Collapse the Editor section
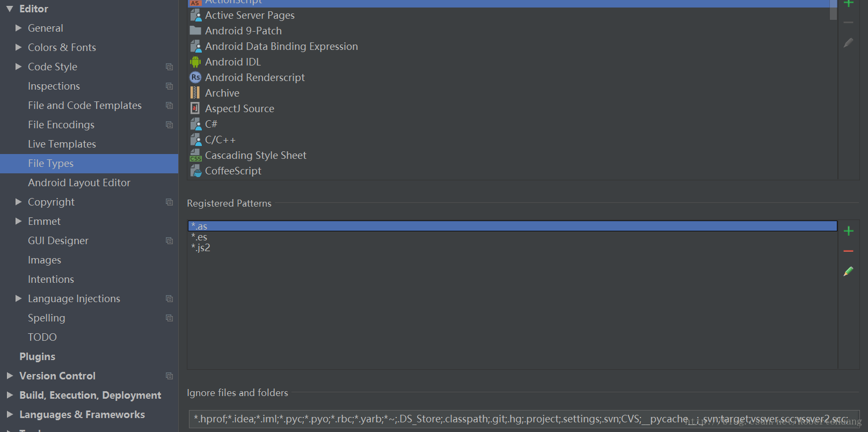This screenshot has width=868, height=432. 10,9
